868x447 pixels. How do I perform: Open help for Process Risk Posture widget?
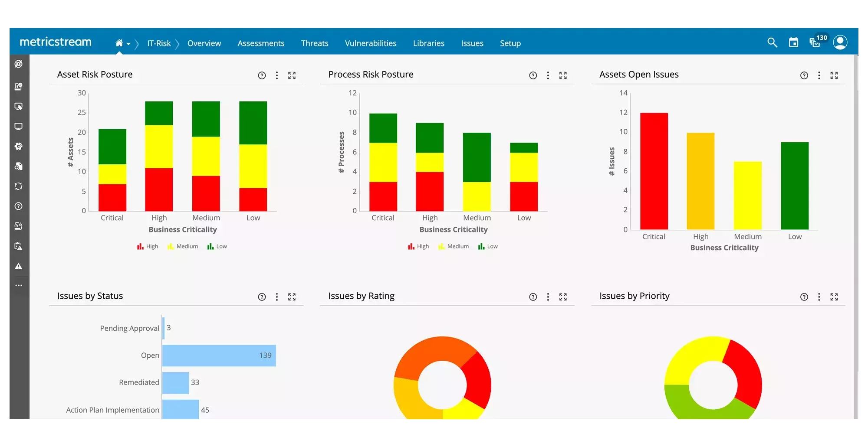[533, 75]
